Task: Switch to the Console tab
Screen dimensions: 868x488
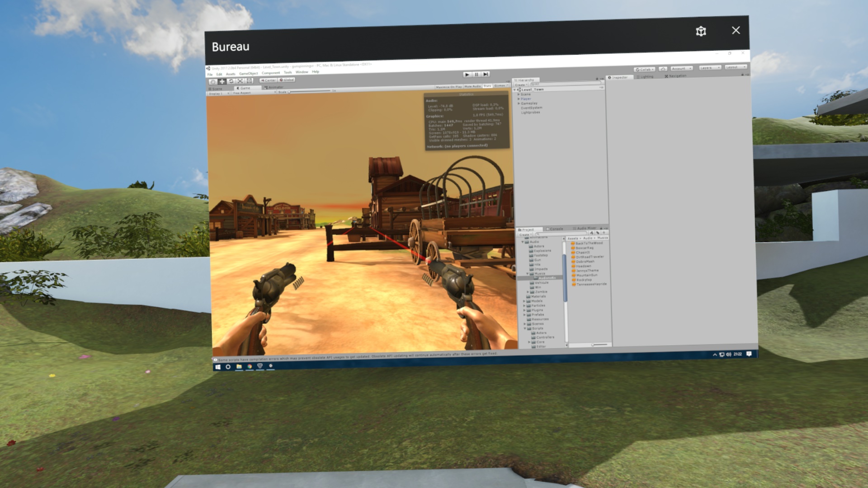Action: point(556,229)
